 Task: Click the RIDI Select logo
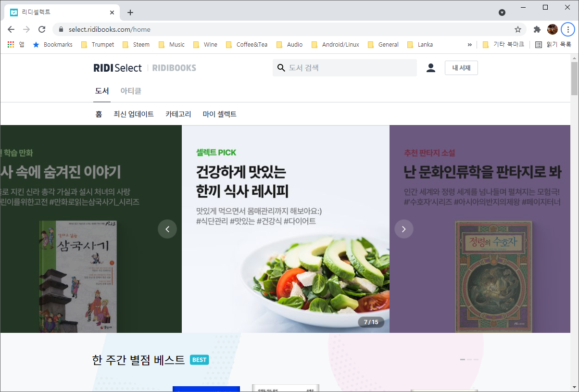(118, 68)
